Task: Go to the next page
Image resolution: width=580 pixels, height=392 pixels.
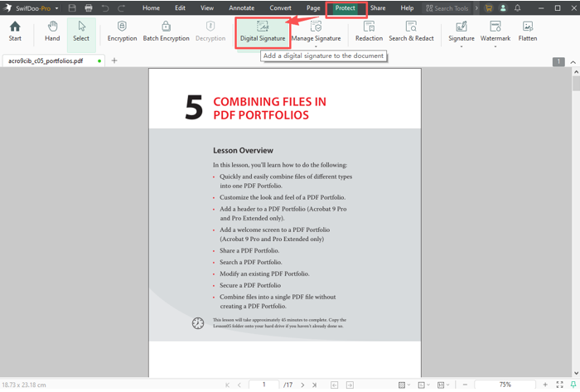Action: pos(302,385)
